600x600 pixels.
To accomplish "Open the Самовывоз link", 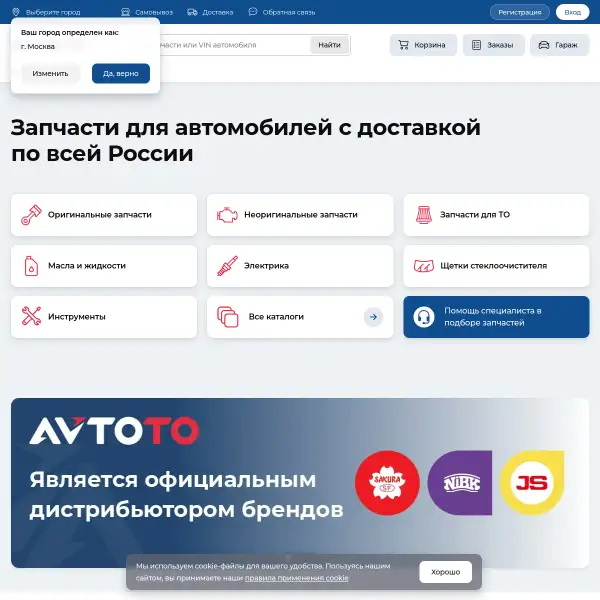I will tap(154, 12).
